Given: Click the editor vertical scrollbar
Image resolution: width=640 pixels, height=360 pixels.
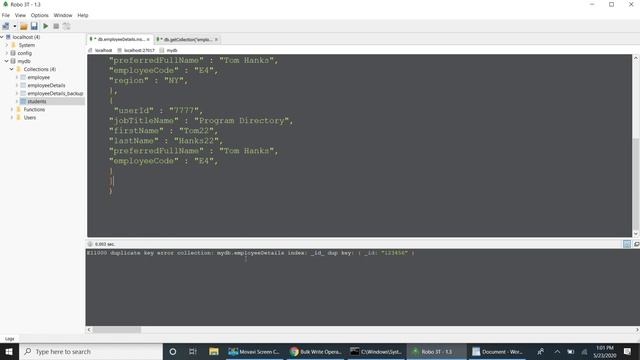Looking at the screenshot, I should pos(636,184).
